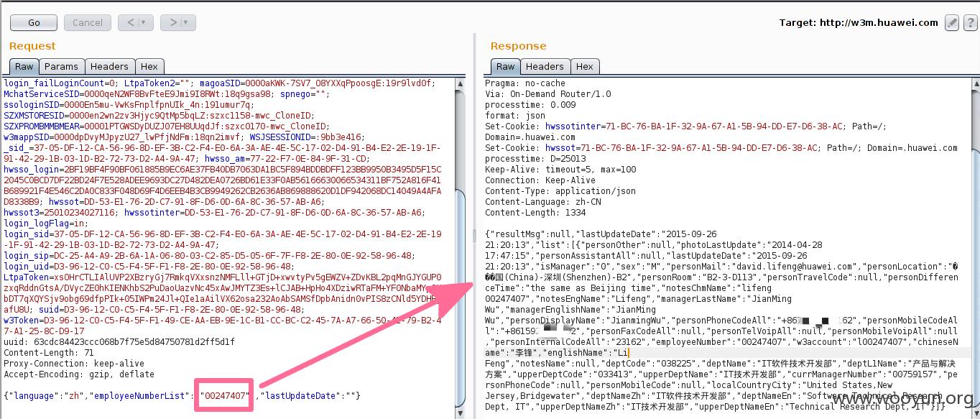The height and width of the screenshot is (419, 980).
Task: Click 'Domain=.huawei.com' under first Set-Cookie
Action: coord(530,137)
